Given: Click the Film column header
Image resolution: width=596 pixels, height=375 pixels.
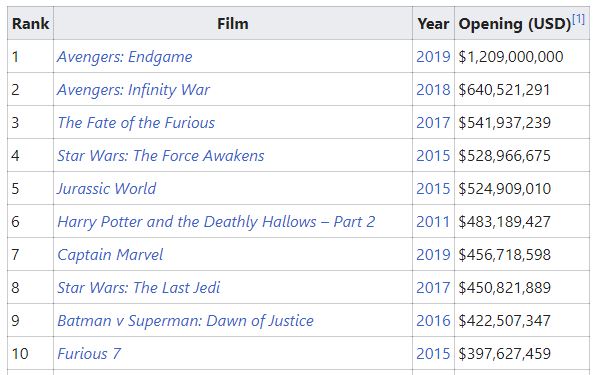Looking at the screenshot, I should [x=233, y=24].
